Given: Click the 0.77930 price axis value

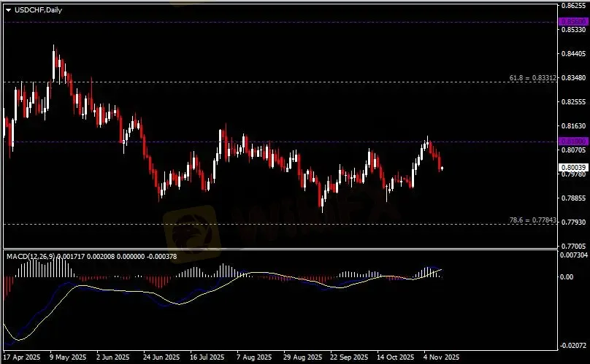Looking at the screenshot, I should pos(573,222).
